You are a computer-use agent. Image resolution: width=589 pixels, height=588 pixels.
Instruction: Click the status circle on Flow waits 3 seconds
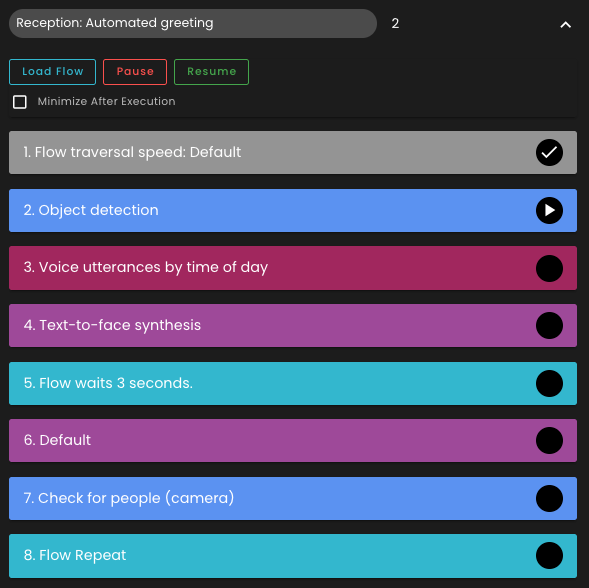tap(549, 383)
